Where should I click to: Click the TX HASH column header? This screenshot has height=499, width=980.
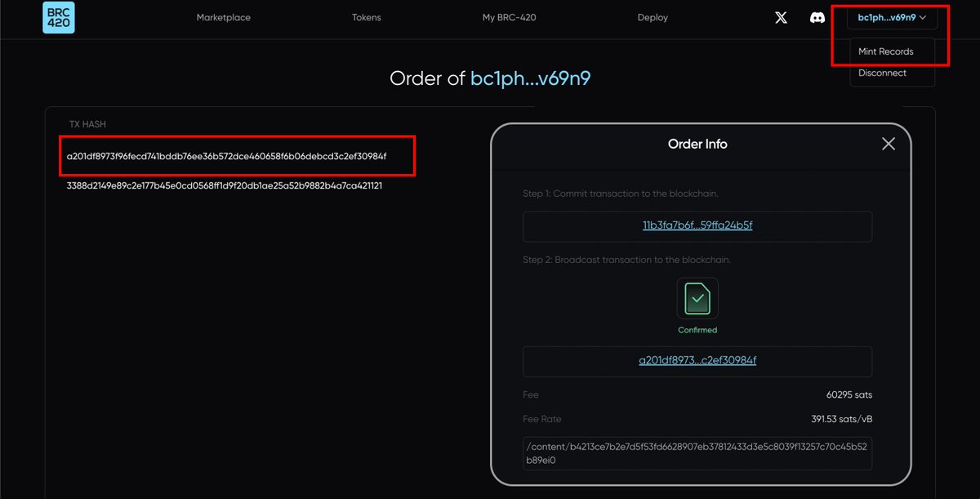click(87, 124)
